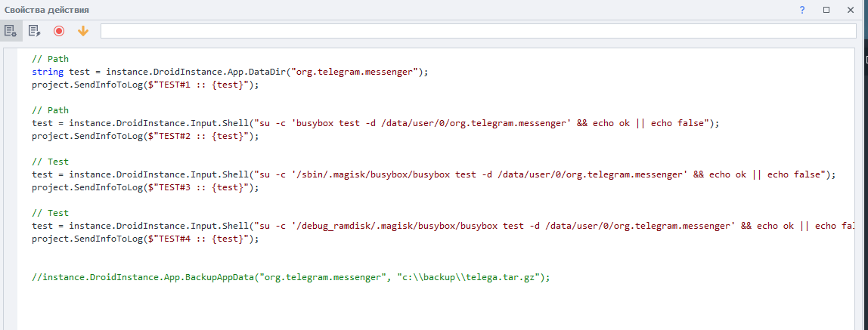868x330 pixels.
Task: Click the orange down arrow icon
Action: [x=83, y=31]
